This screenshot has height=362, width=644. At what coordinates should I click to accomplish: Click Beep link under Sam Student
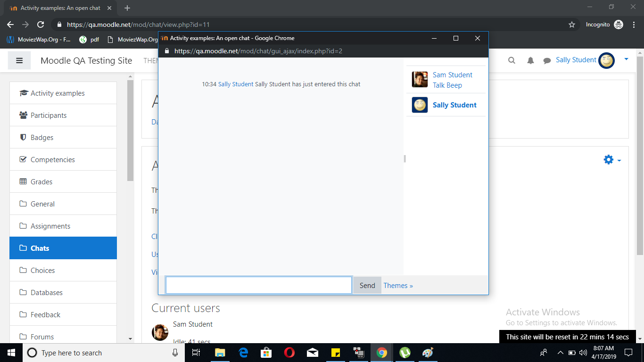tap(454, 85)
